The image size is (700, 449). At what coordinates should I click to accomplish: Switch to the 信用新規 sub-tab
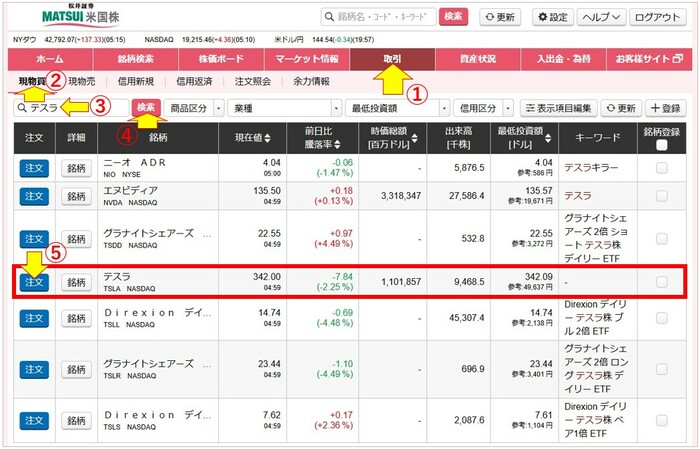(136, 81)
